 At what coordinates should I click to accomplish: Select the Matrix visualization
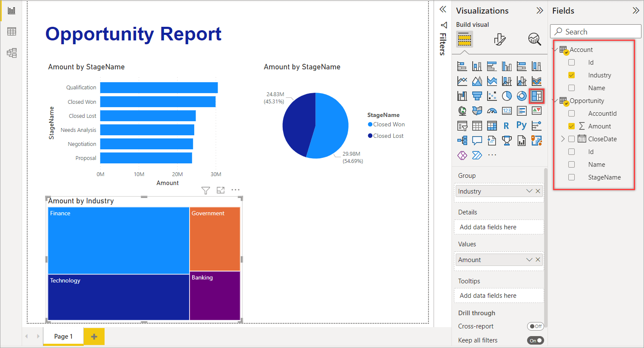pyautogui.click(x=492, y=126)
